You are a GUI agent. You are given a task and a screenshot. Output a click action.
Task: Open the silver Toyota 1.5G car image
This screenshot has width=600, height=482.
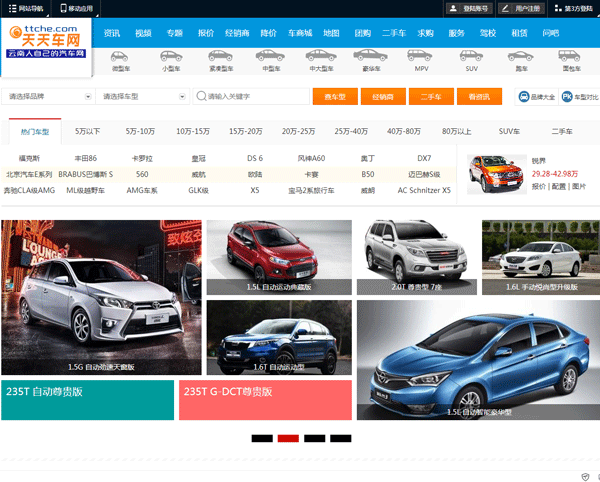point(101,297)
